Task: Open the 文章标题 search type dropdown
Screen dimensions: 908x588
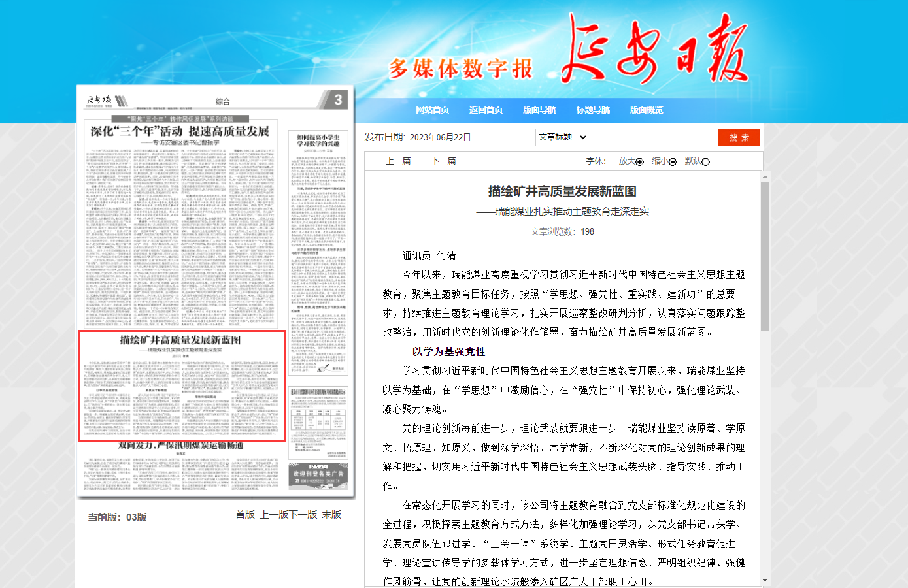Action: 562,137
